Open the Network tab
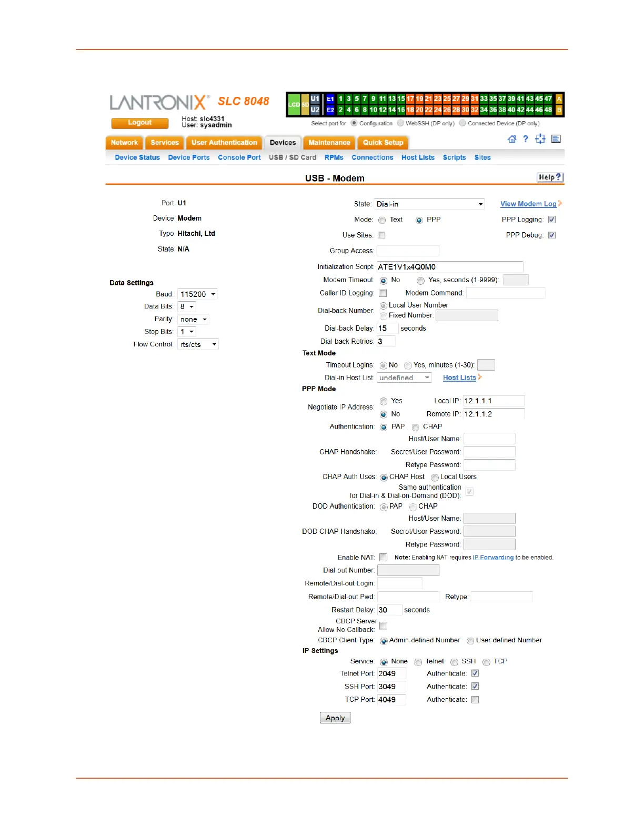Screen dimensions: 644x834 (x=124, y=143)
